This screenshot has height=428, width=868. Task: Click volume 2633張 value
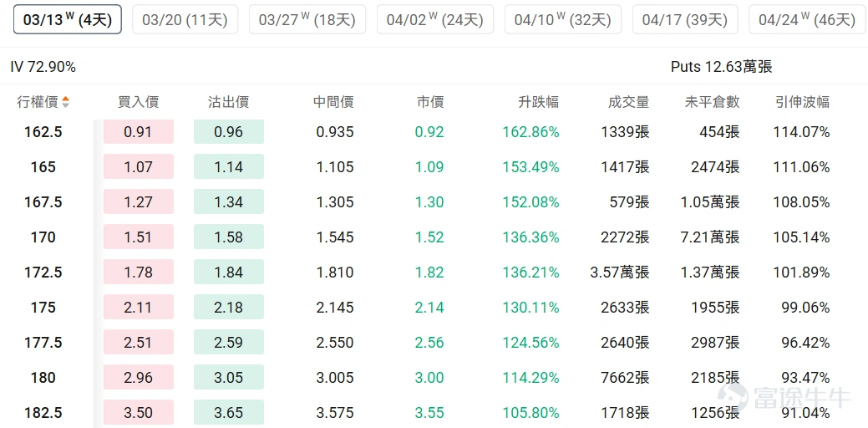(x=625, y=308)
